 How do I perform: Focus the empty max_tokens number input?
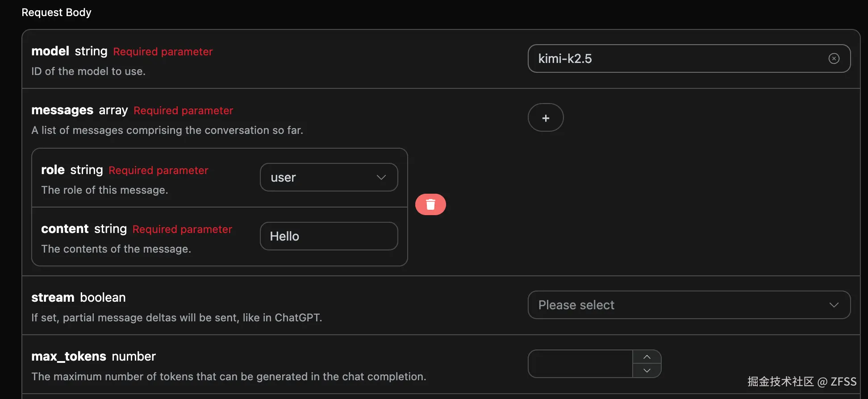[x=580, y=364]
